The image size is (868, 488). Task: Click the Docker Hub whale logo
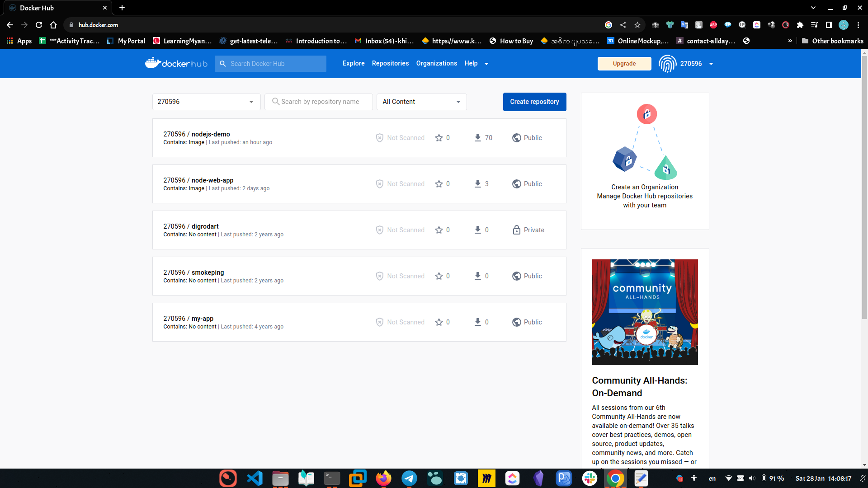click(x=176, y=63)
